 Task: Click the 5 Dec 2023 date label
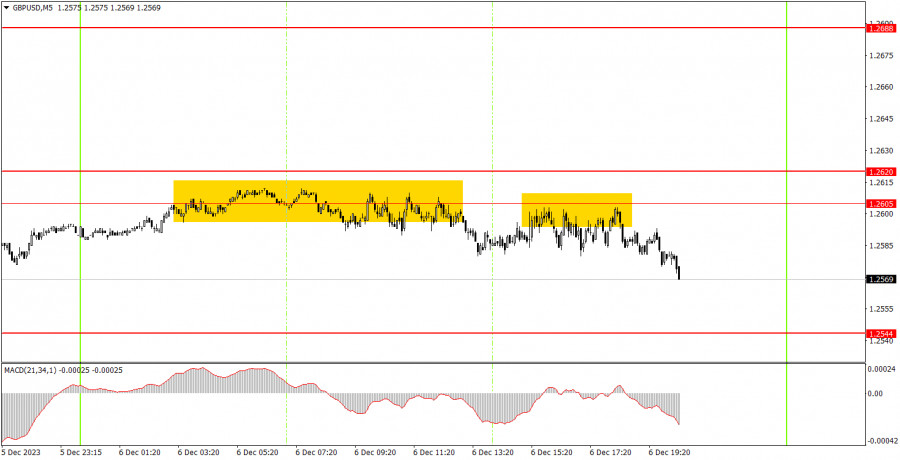(x=21, y=453)
